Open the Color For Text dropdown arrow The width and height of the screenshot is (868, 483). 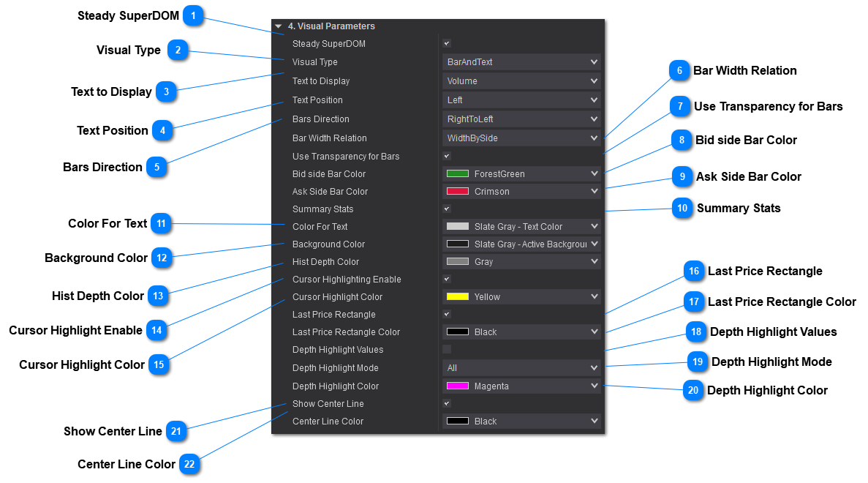pos(594,227)
